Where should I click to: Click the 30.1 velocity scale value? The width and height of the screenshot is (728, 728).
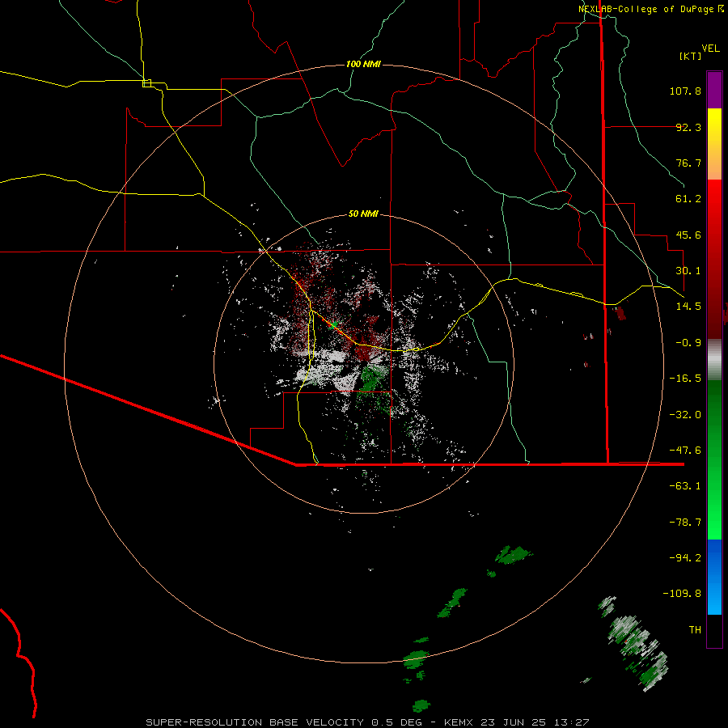click(688, 271)
